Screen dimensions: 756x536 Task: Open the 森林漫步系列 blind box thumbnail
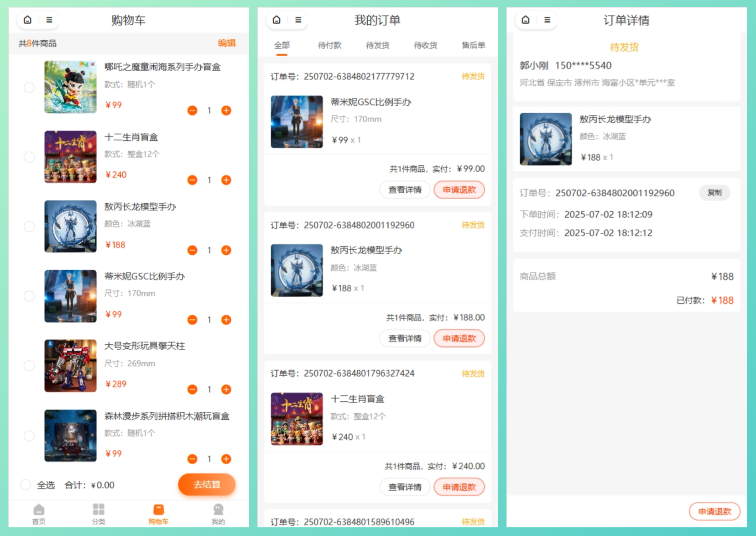[70, 436]
